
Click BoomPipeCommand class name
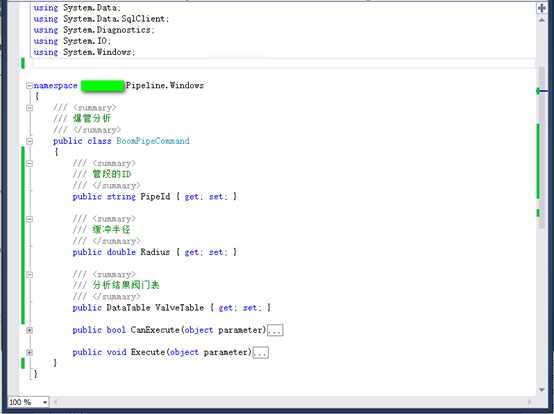153,141
